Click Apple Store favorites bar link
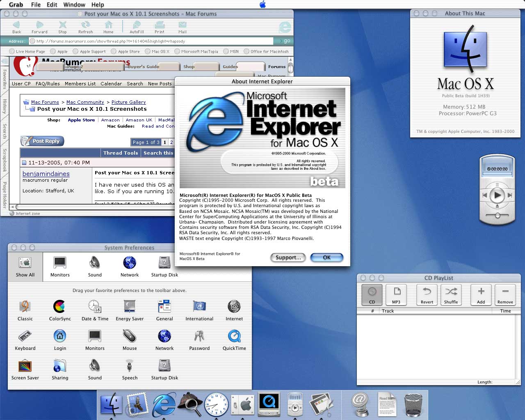 tap(126, 52)
